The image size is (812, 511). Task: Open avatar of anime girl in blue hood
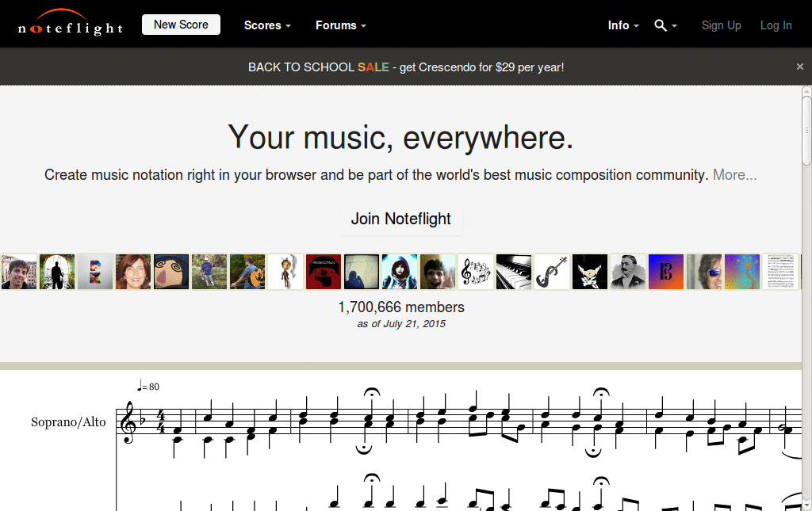click(x=400, y=272)
